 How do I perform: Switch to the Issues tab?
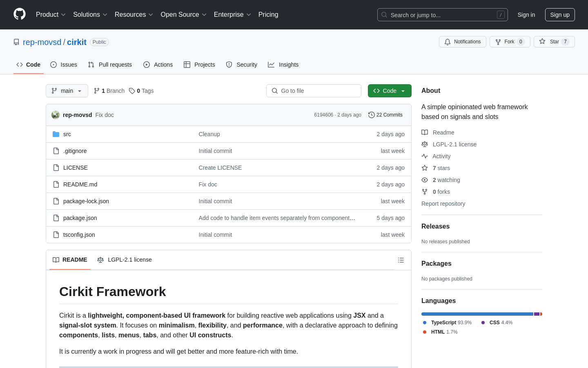(64, 65)
